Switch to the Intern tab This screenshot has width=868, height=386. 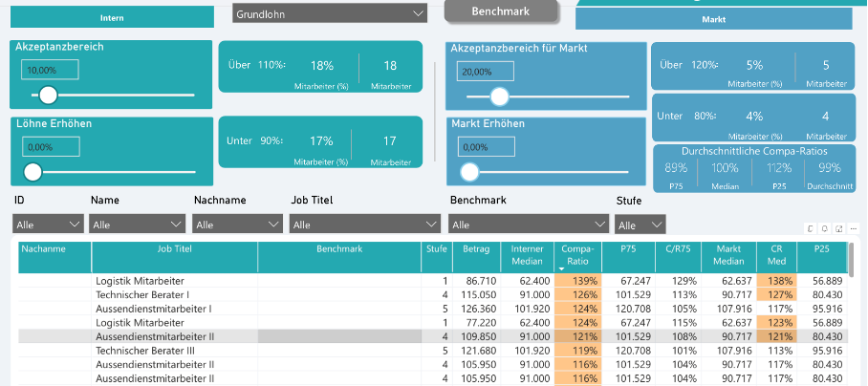coord(112,18)
